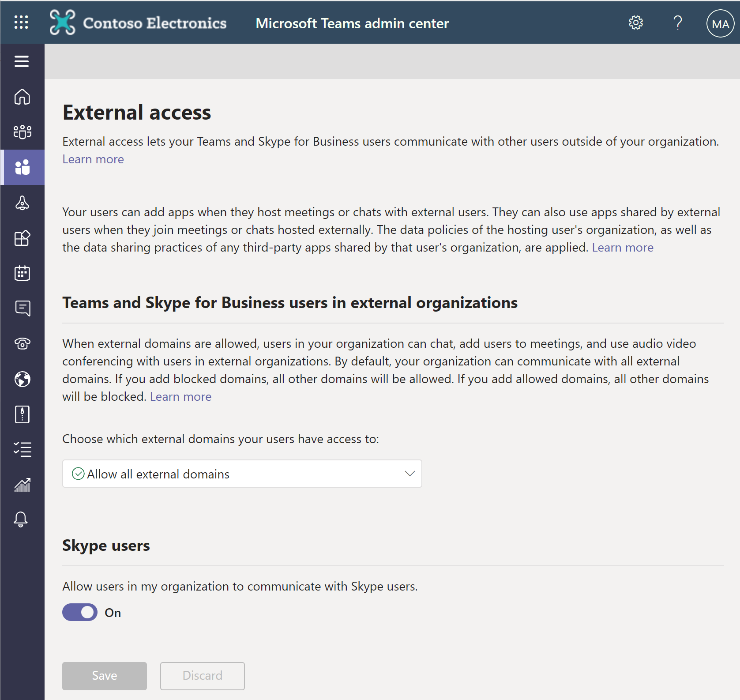The image size is (740, 700).
Task: Open the Locations globe sidebar icon
Action: click(22, 379)
